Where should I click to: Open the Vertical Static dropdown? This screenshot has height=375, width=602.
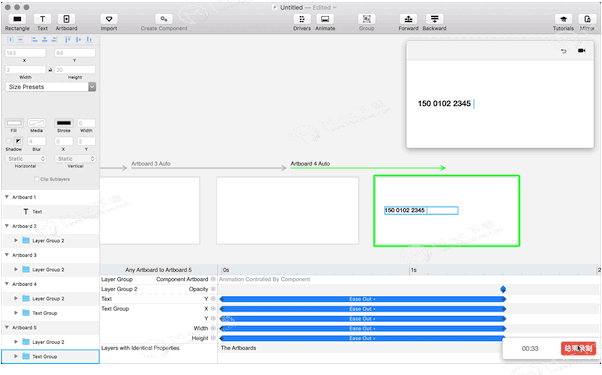pos(75,159)
